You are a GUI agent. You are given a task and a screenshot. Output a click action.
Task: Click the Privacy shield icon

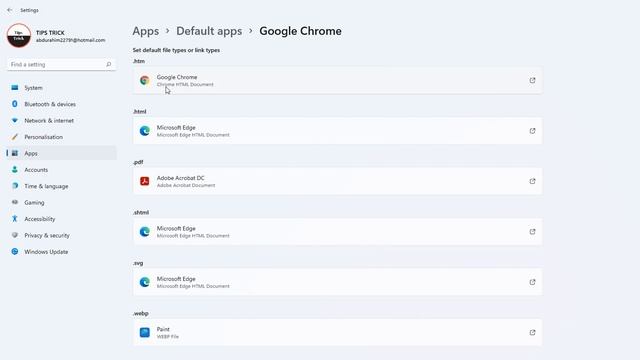click(x=15, y=236)
